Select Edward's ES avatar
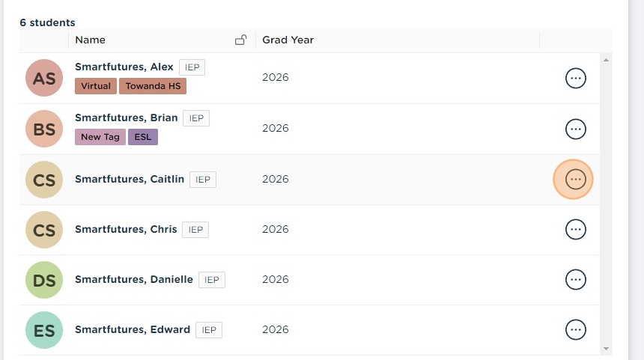The image size is (644, 360). [x=44, y=330]
